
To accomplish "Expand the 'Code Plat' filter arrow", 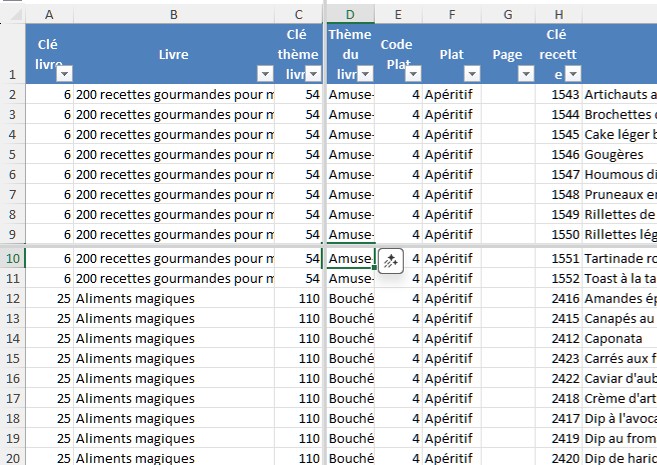I will [411, 74].
